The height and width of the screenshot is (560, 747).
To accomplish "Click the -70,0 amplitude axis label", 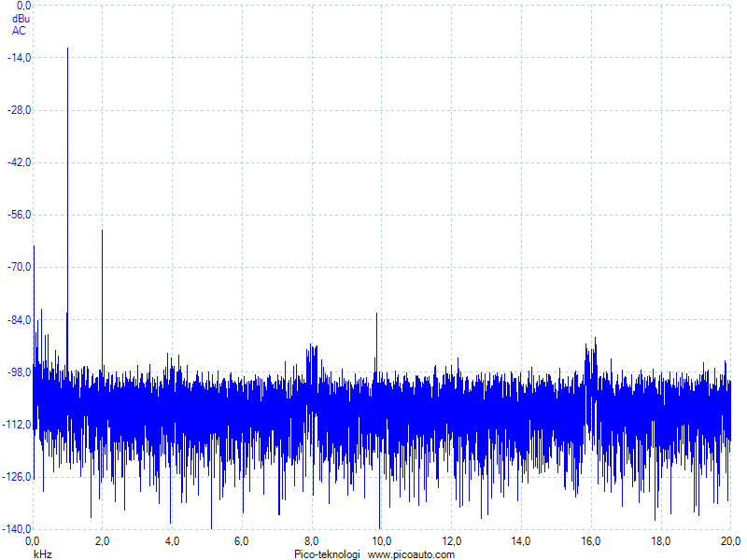I will tap(20, 267).
